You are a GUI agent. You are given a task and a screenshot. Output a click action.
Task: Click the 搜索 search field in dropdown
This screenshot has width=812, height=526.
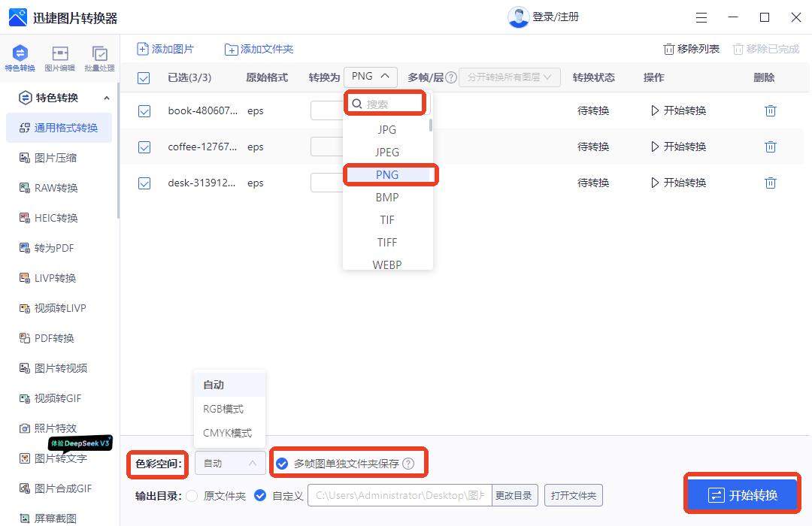[x=385, y=103]
